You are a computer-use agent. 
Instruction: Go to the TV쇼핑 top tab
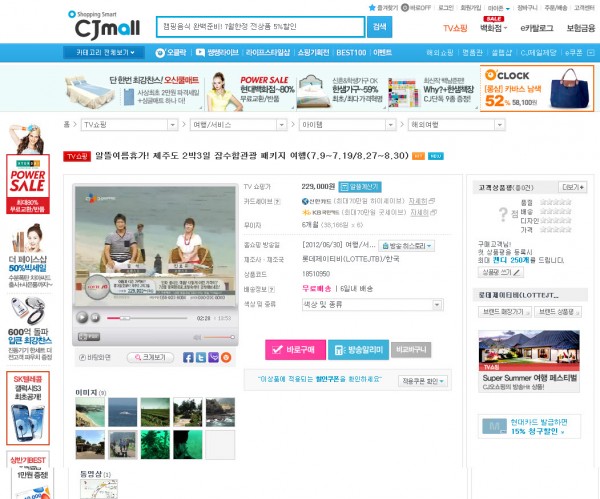[x=455, y=28]
